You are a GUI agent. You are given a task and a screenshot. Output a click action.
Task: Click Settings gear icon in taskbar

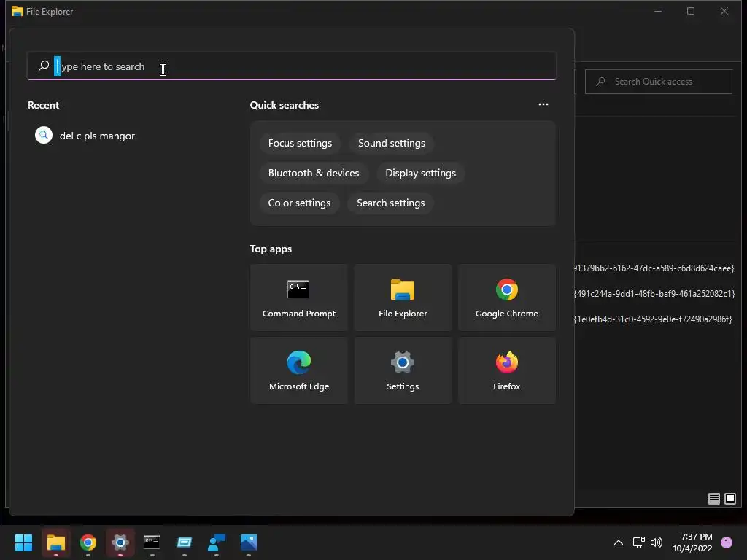(120, 542)
